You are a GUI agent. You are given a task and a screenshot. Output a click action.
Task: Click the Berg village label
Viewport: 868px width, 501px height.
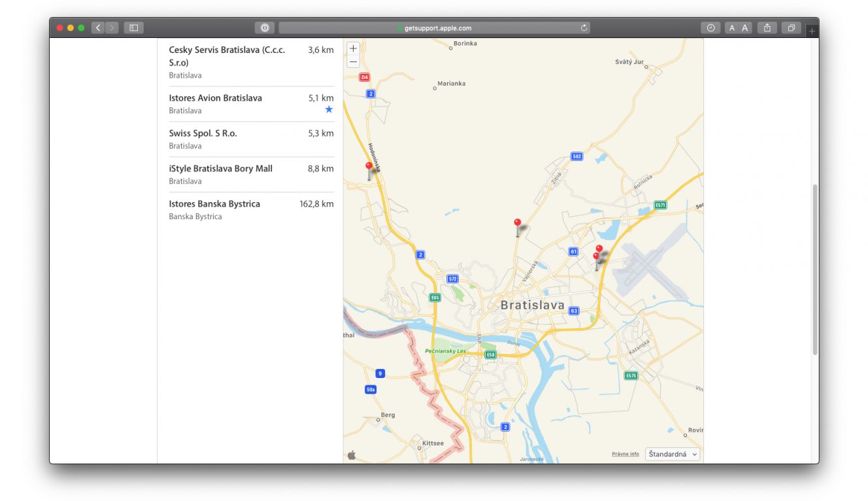388,415
